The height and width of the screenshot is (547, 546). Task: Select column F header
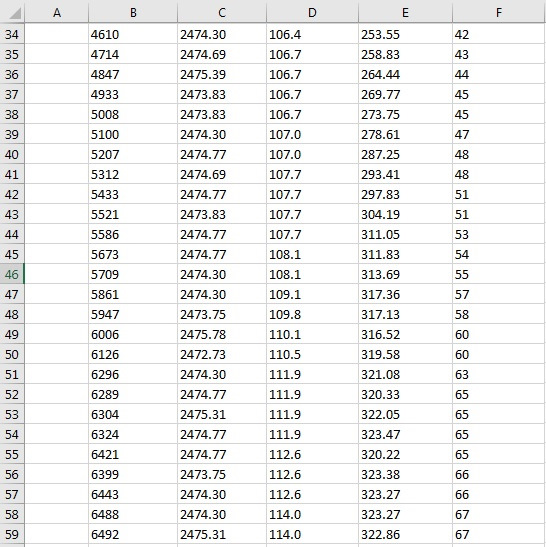point(499,13)
